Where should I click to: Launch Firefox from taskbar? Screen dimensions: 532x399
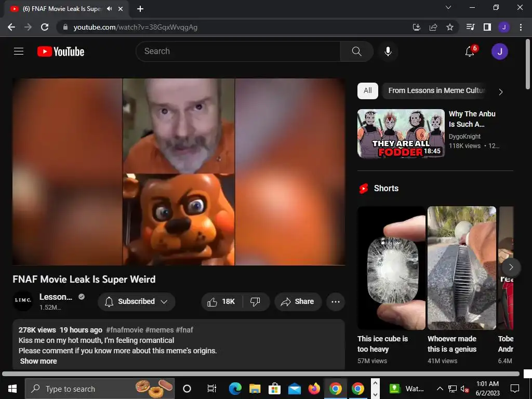[314, 389]
